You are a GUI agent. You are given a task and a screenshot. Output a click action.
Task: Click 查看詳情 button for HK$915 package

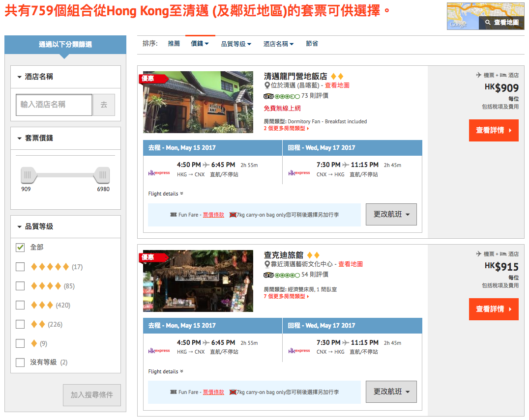point(494,309)
